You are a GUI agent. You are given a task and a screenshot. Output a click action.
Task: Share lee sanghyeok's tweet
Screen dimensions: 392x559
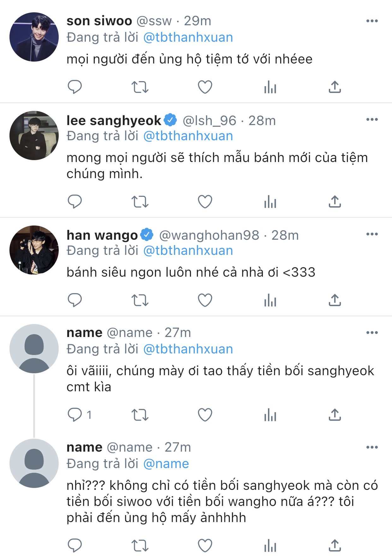coord(335,201)
